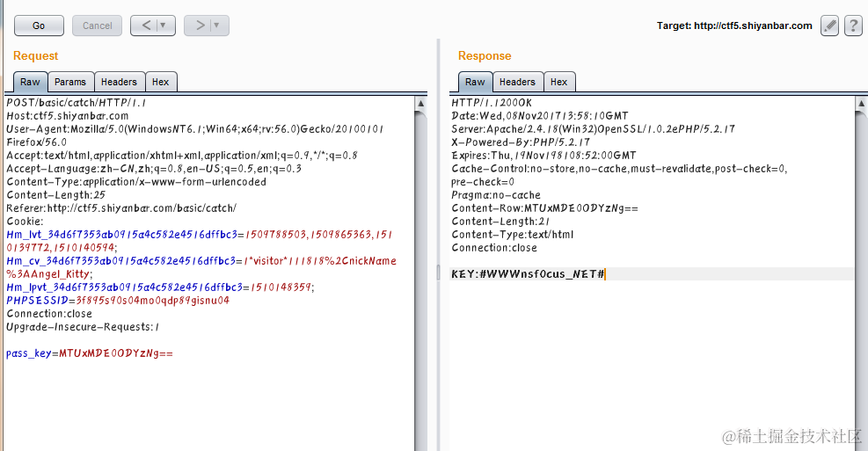
Task: Click the response scrollbar up arrow
Action: pos(861,103)
